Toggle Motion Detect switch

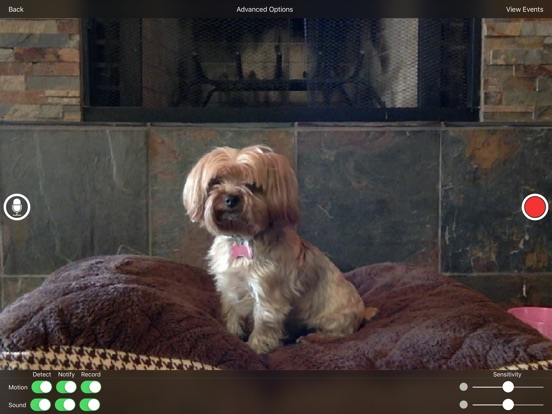(42, 387)
